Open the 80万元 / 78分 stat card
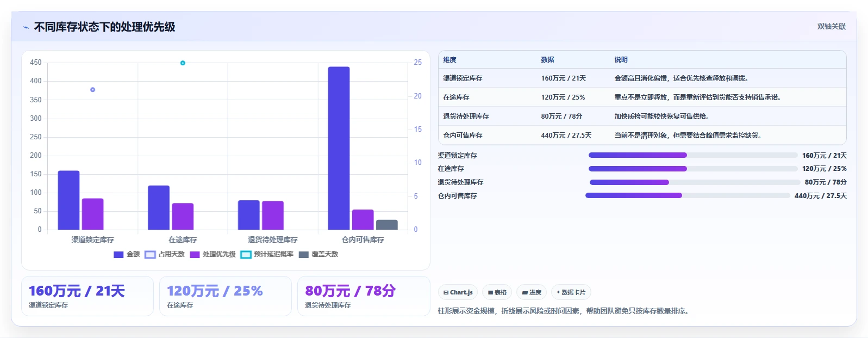This screenshot has height=338, width=868. coord(364,296)
